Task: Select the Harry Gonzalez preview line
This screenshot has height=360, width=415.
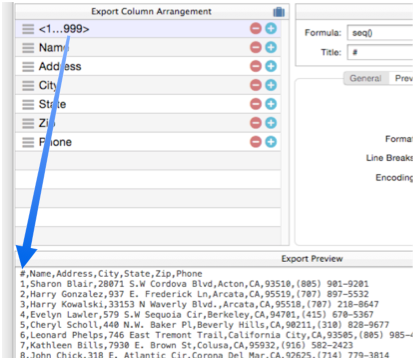Action: pos(194,294)
